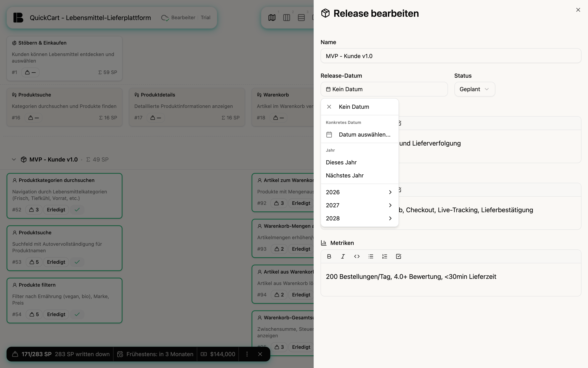The image size is (588, 368).
Task: Expand the 2026 year submenu
Action: click(x=359, y=192)
